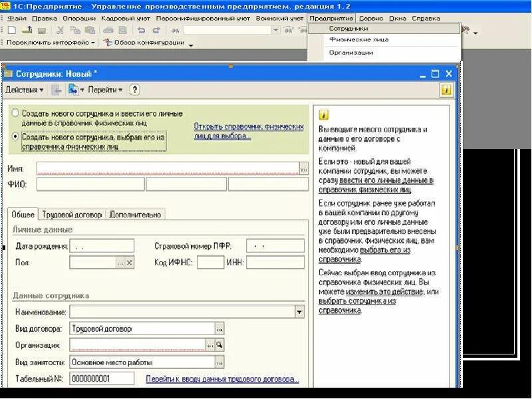Click the Copy icon in main toolbar
Viewport: 532px width, 399px height.
[75, 30]
